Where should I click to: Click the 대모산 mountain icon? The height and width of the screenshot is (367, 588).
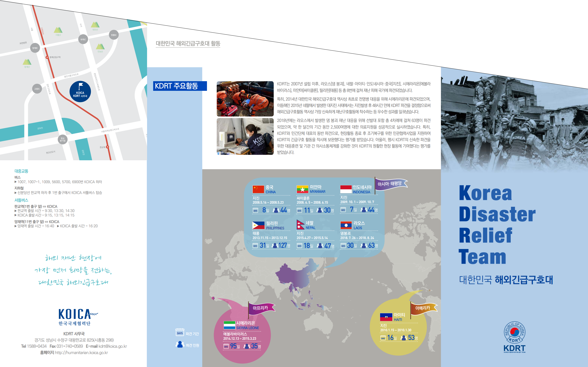95,24
